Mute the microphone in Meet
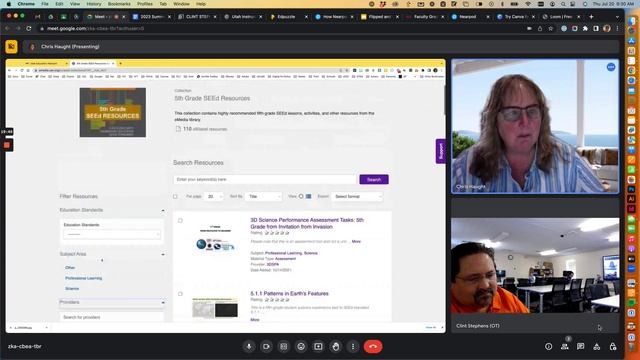The image size is (640, 360). tap(249, 347)
